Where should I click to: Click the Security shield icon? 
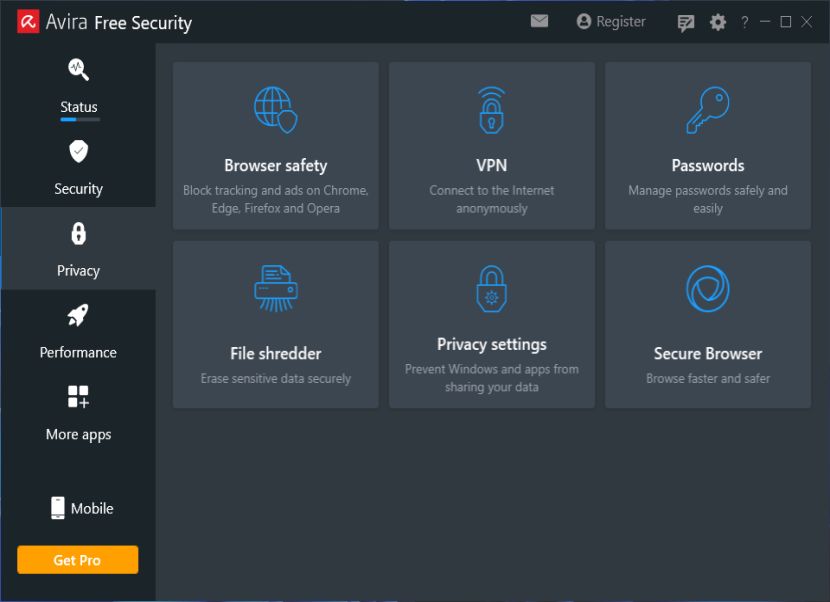coord(78,151)
